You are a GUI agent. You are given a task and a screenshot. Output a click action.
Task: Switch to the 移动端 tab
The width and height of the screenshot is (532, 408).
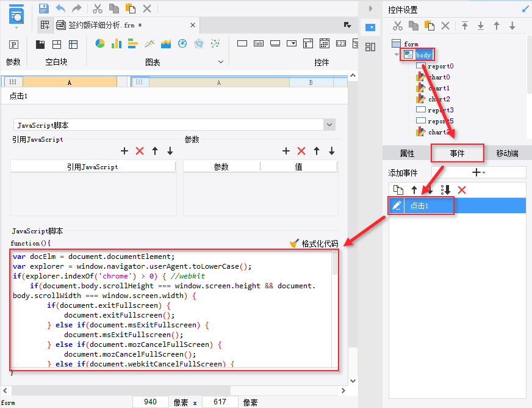pyautogui.click(x=507, y=153)
